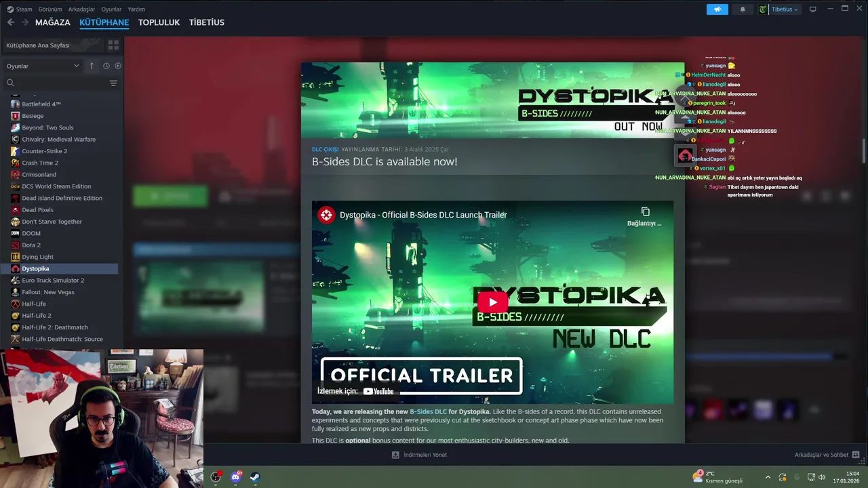Click the Dying Light game icon
Image resolution: width=868 pixels, height=488 pixels.
point(16,257)
